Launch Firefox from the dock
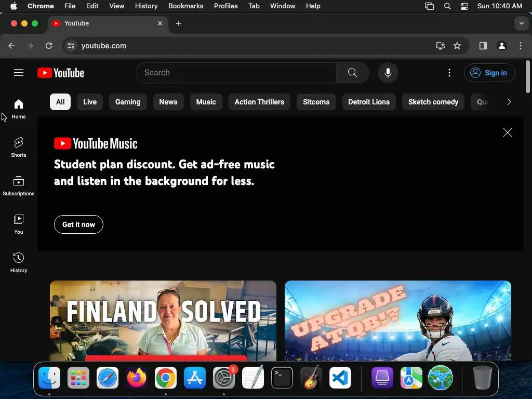The image size is (532, 399). [x=137, y=378]
